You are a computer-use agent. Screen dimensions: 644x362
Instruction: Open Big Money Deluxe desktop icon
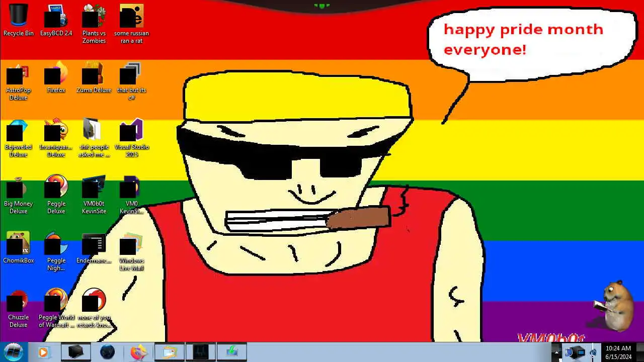19,194
